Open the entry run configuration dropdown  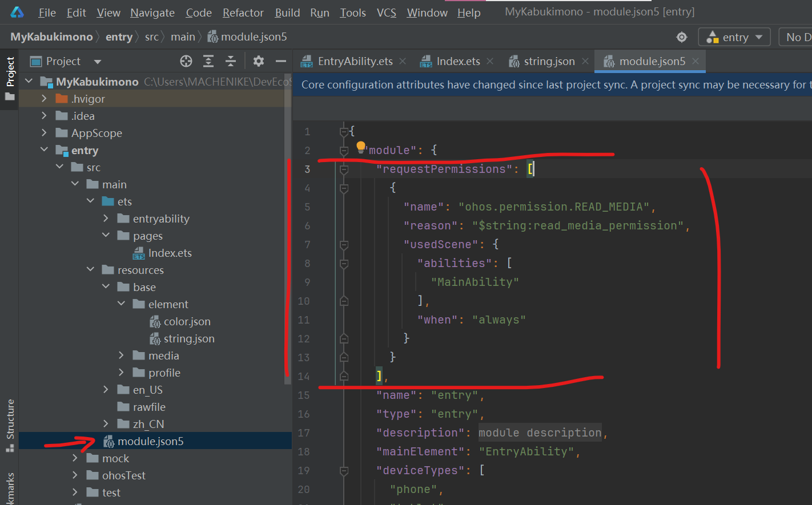coord(734,37)
